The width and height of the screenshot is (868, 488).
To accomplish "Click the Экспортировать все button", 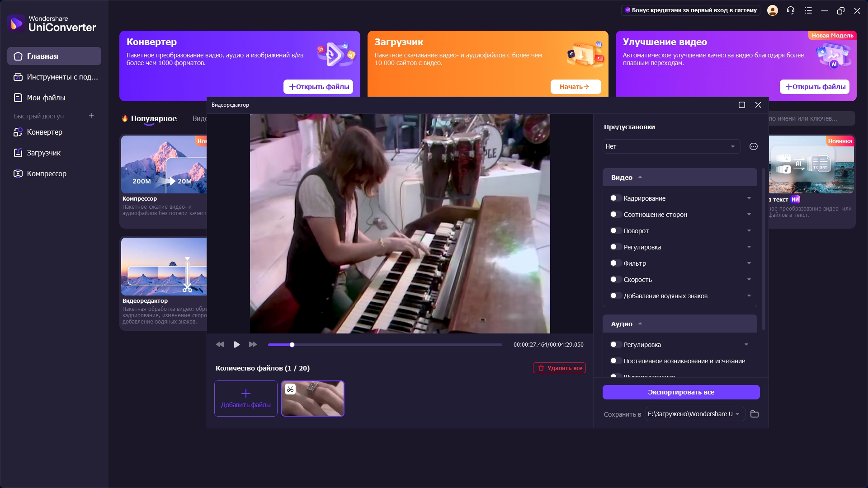I will (x=680, y=392).
